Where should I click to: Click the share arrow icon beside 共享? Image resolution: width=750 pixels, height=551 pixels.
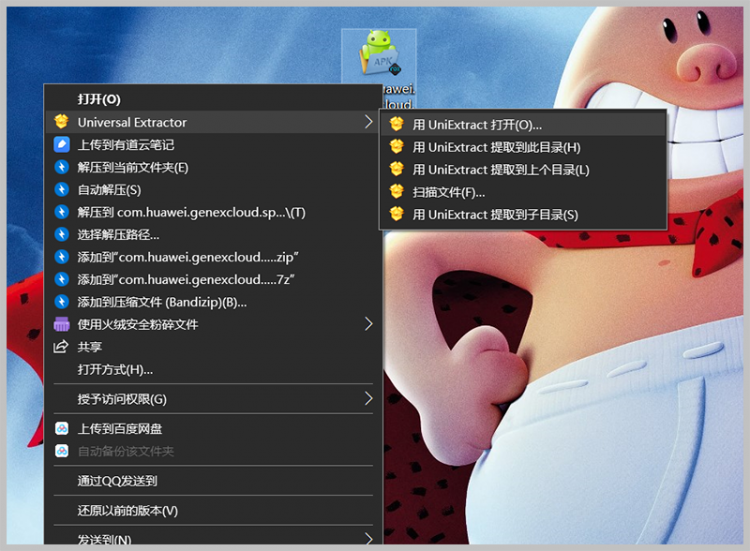pos(61,347)
